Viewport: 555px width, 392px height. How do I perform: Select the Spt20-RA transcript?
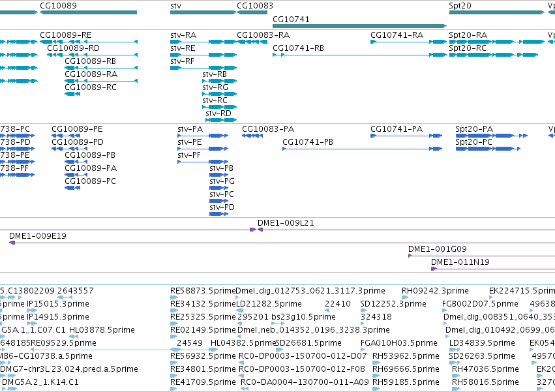[x=497, y=42]
